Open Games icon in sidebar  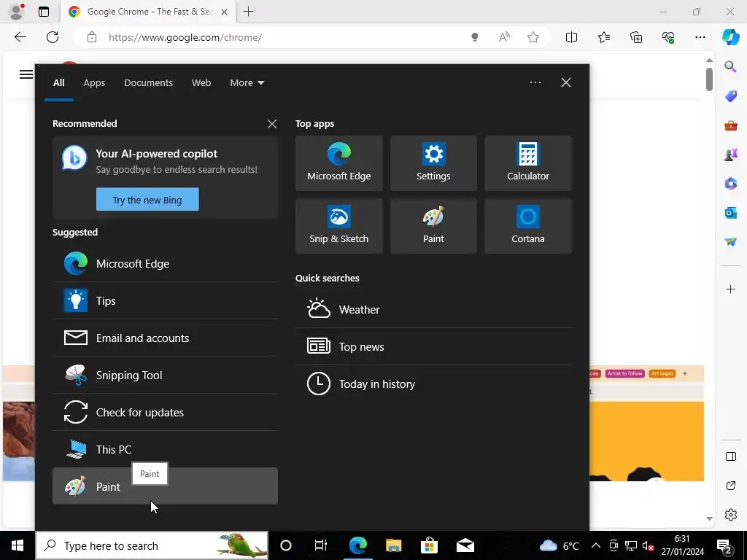pyautogui.click(x=730, y=155)
